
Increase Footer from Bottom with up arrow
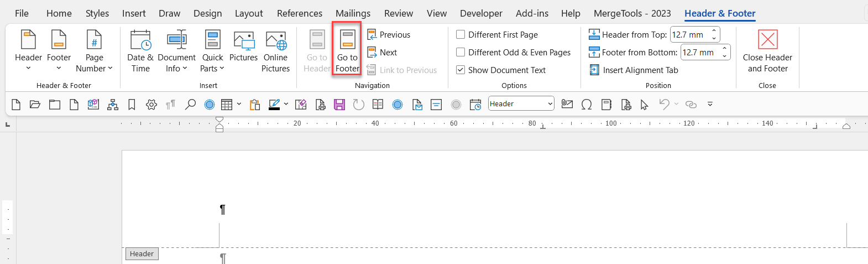point(724,48)
